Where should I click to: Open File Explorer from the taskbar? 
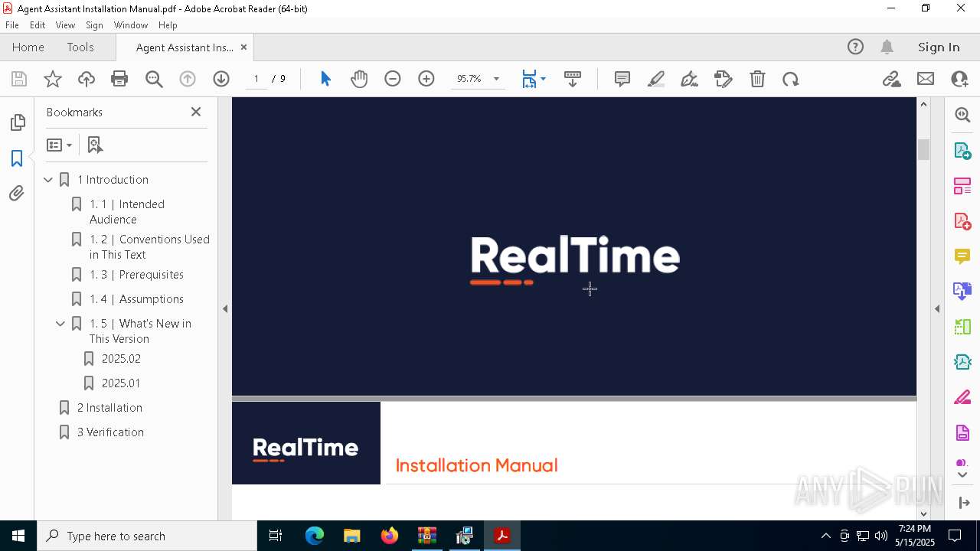pos(352,536)
